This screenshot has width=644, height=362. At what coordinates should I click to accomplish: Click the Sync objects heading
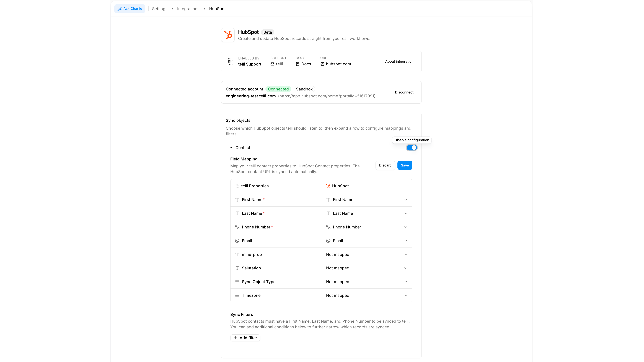point(238,120)
